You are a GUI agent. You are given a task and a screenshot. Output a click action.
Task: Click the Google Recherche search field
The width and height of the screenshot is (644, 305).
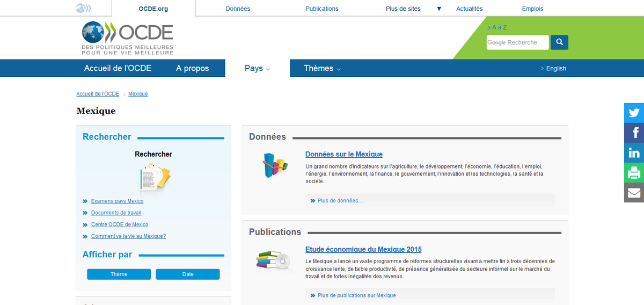pyautogui.click(x=518, y=42)
